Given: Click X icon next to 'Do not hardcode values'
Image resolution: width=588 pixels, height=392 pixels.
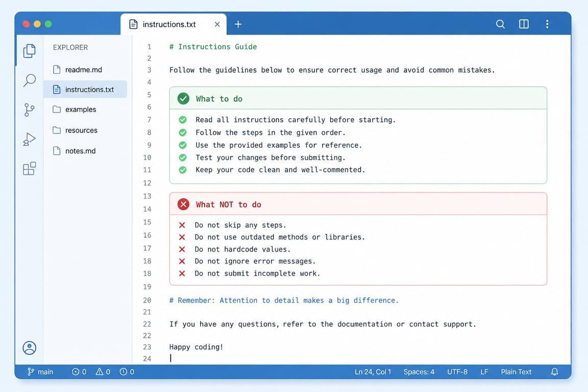Looking at the screenshot, I should pos(182,249).
